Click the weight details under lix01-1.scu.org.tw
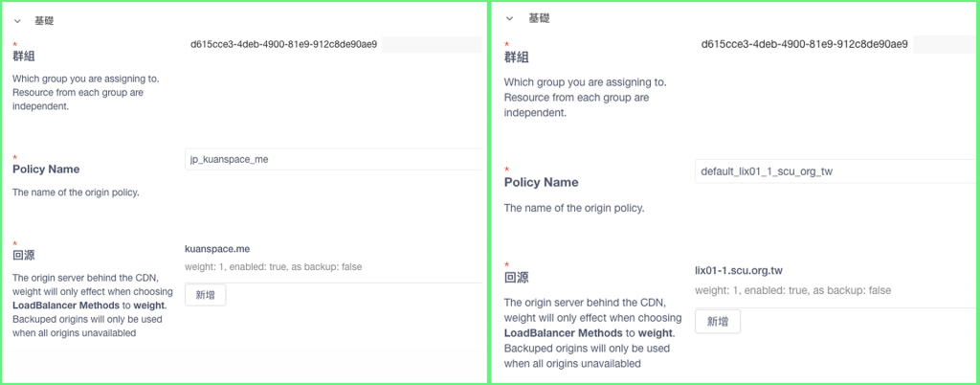Screen dimensions: 980x385 tap(792, 290)
